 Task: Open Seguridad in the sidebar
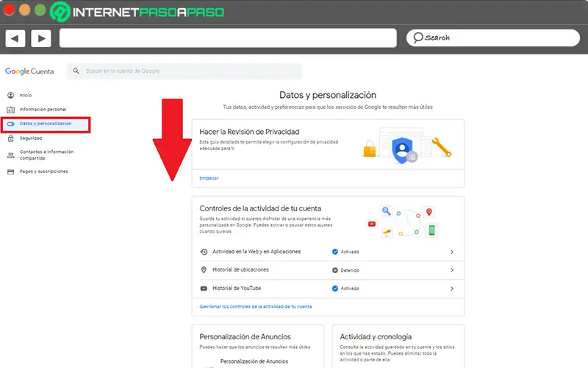point(31,138)
